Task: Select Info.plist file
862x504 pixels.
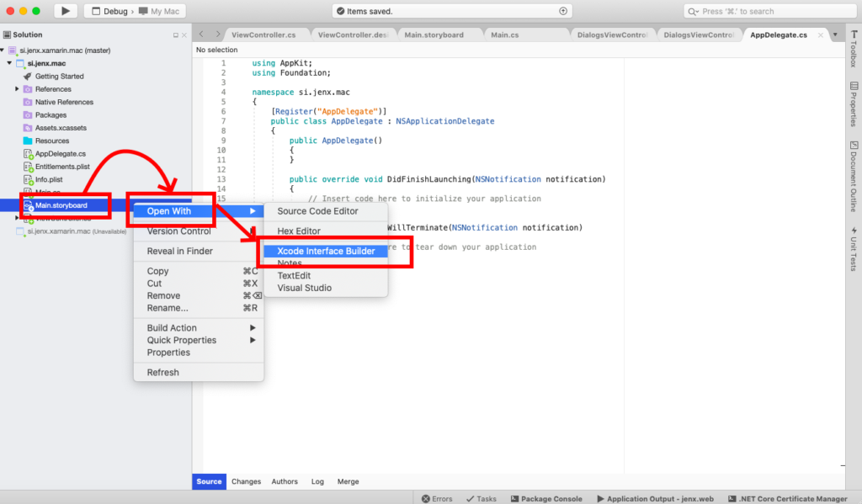Action: (48, 180)
